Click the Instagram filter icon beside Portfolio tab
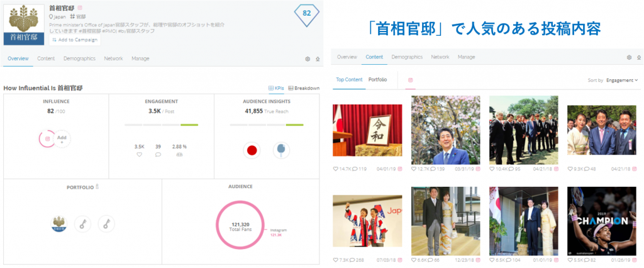This screenshot has height=268, width=644. click(x=411, y=80)
